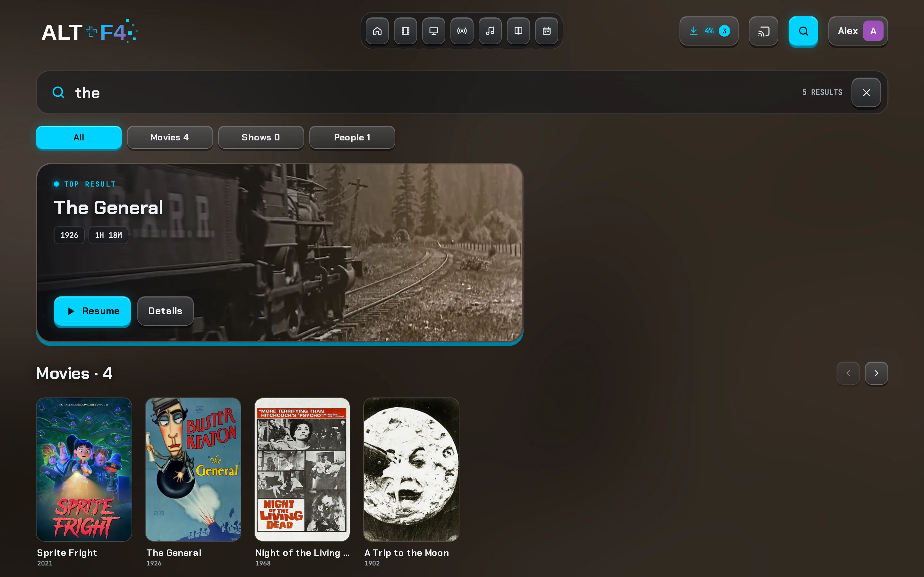Click the Details button for The General
The width and height of the screenshot is (924, 577).
tap(165, 311)
